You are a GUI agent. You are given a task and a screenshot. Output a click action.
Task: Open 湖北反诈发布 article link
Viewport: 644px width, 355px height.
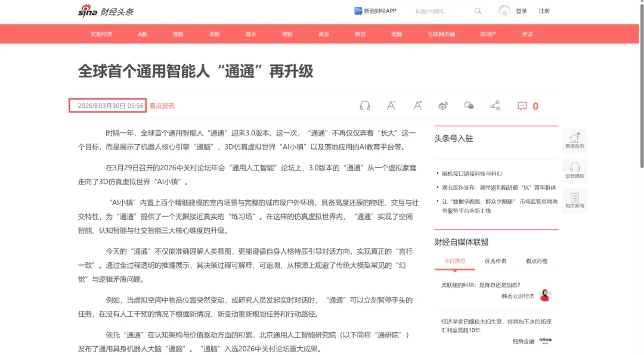click(499, 188)
